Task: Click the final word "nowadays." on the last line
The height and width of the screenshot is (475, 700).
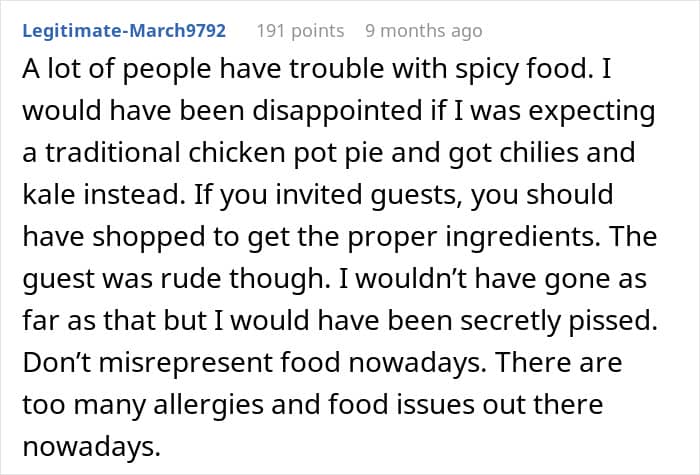Action: [92, 447]
